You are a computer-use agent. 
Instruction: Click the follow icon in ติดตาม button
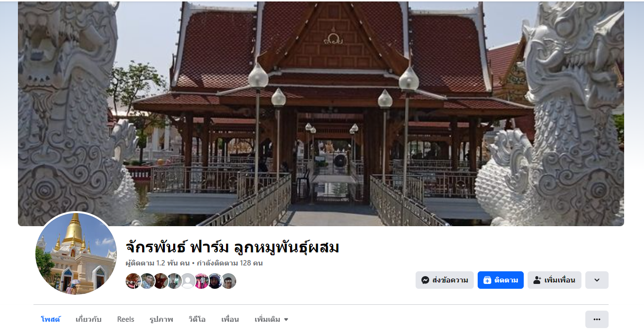pos(487,280)
